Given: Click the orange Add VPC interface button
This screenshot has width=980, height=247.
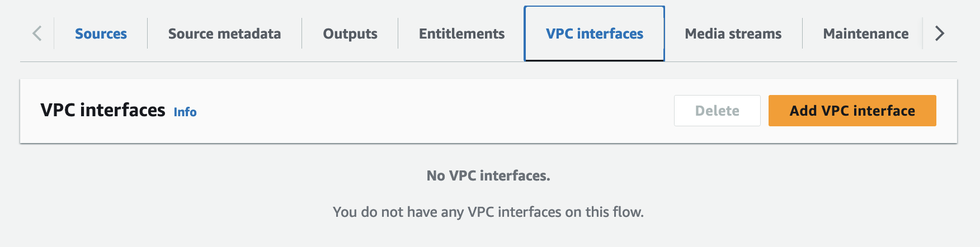Looking at the screenshot, I should point(852,111).
